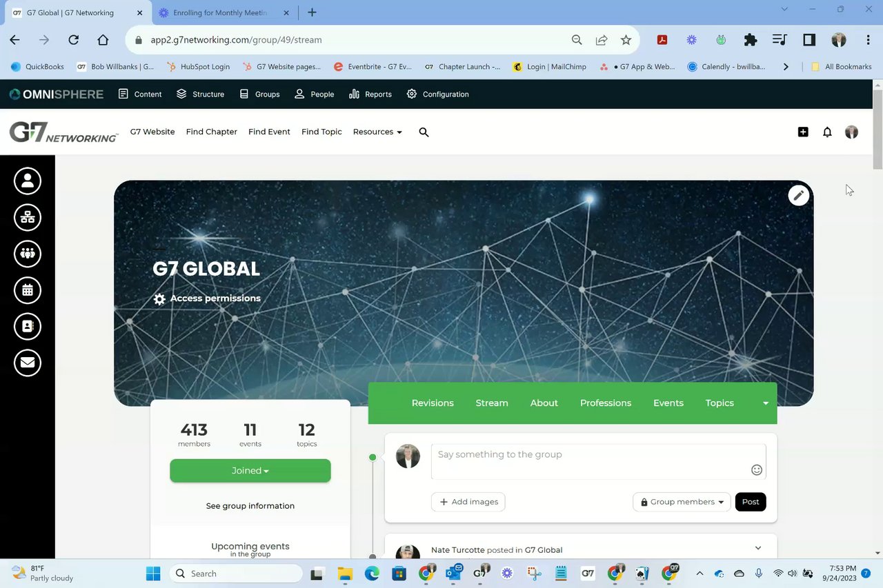Image resolution: width=883 pixels, height=588 pixels.
Task: Open the mail envelope icon in sidebar
Action: click(28, 363)
